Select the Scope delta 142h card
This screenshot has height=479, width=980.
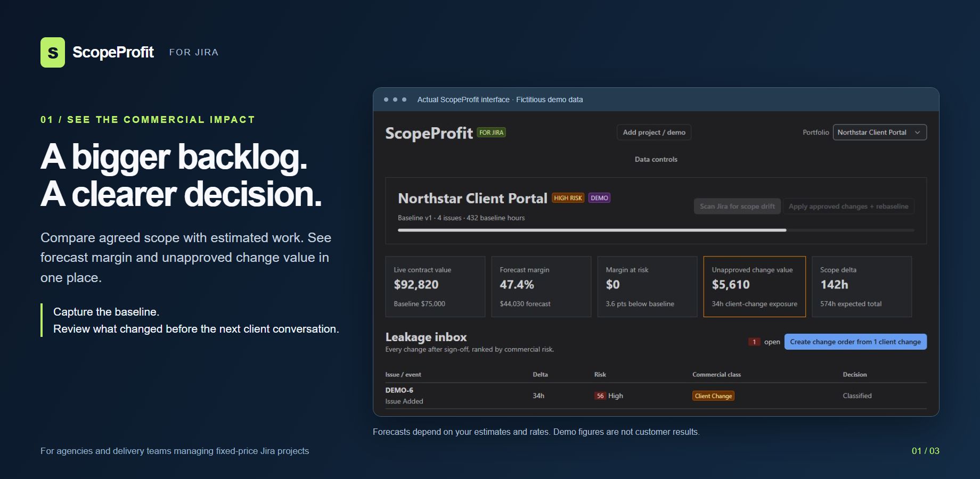point(862,287)
